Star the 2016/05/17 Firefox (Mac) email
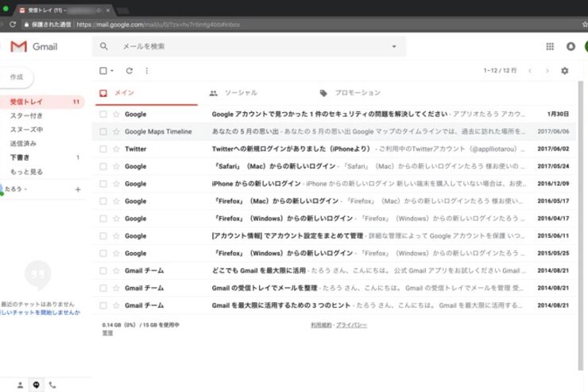 pos(116,201)
